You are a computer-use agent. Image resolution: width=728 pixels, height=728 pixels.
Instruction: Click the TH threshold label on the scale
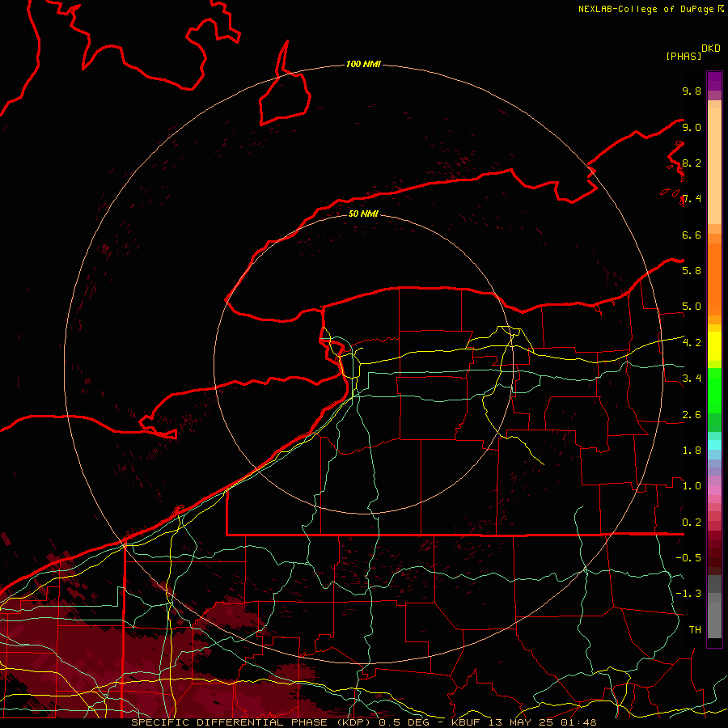click(695, 629)
